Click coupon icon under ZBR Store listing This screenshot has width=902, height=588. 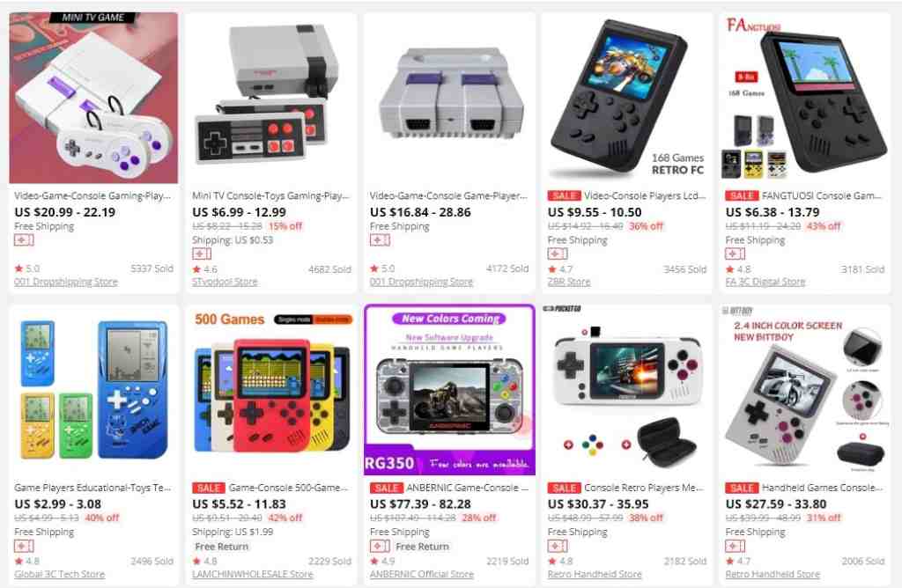pos(557,254)
